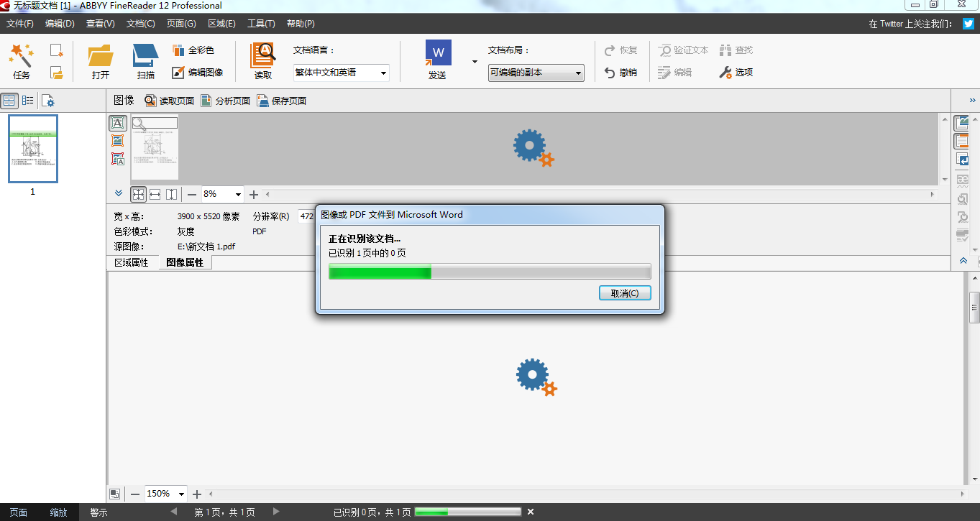The image size is (980, 521).
Task: Open the Task wizard (任务)
Action: [22, 61]
